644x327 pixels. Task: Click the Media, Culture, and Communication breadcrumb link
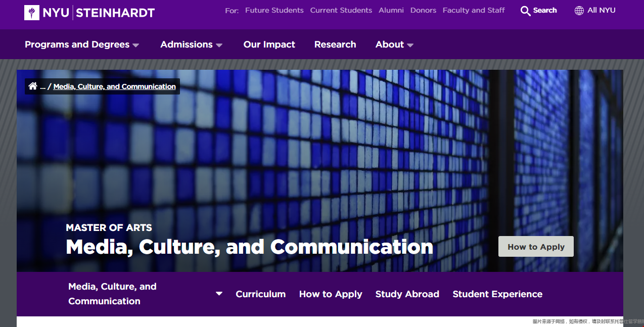click(x=115, y=86)
